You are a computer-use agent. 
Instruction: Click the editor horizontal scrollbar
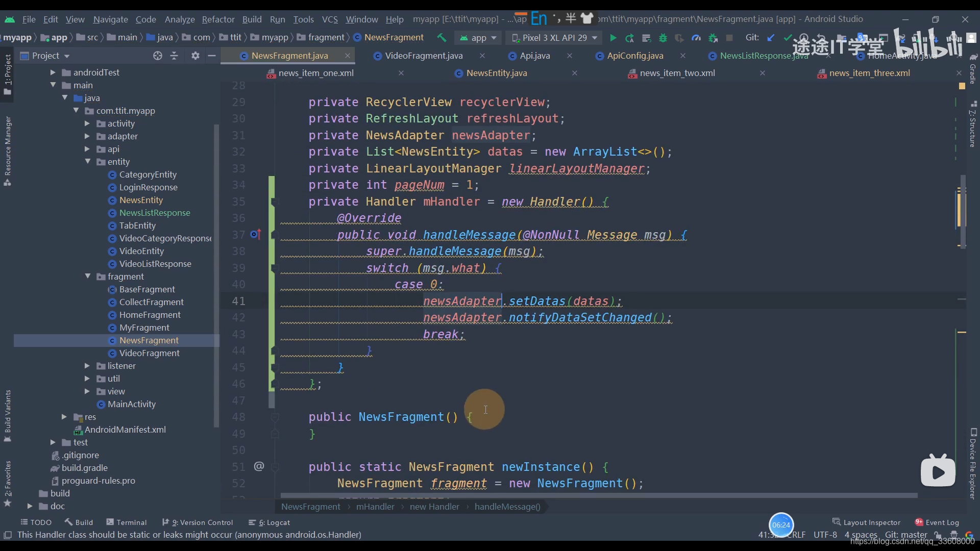click(x=599, y=495)
